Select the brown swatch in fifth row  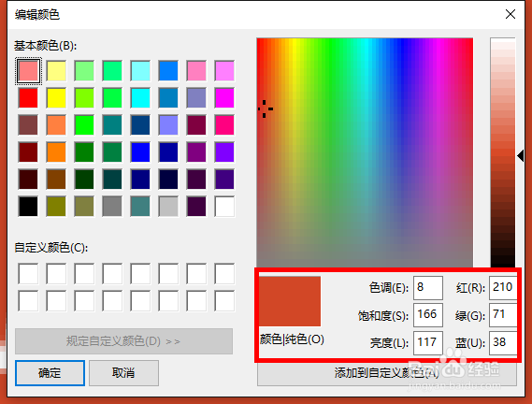56,180
